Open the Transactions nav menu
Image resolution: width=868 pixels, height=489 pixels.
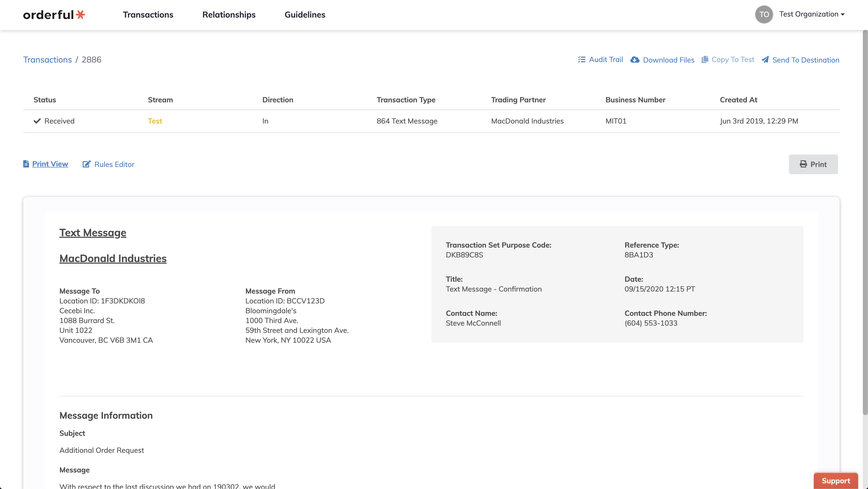[148, 14]
